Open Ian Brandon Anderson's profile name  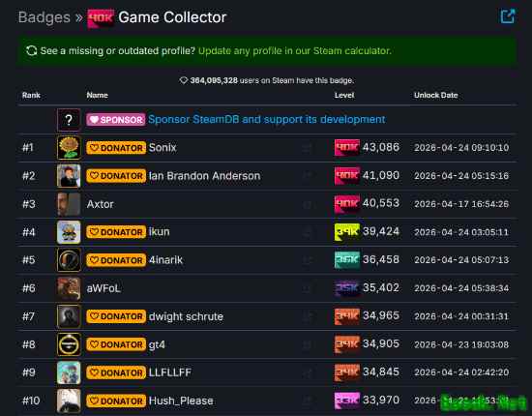(x=205, y=176)
